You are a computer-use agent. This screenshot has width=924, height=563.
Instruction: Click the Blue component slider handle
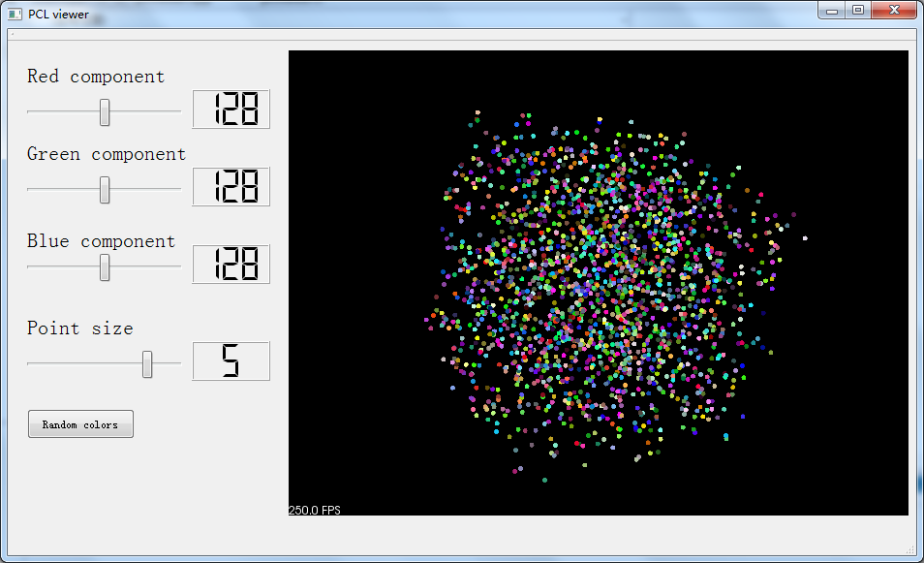click(105, 267)
